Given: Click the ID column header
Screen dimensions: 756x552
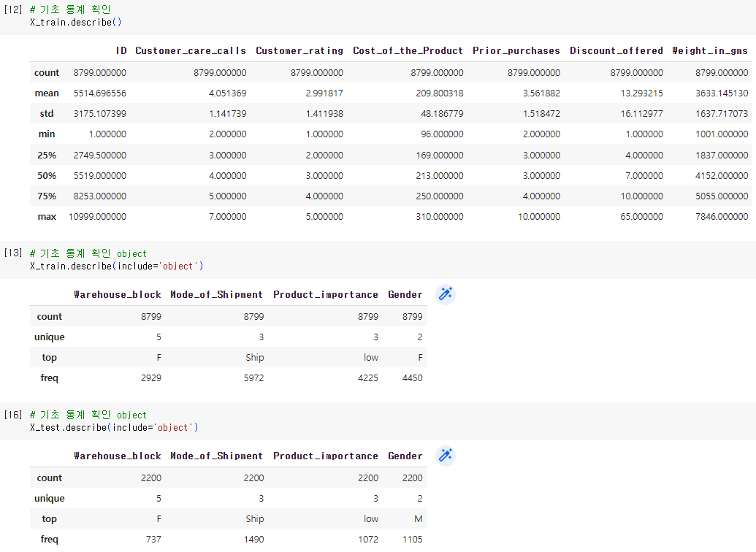Looking at the screenshot, I should tap(121, 50).
